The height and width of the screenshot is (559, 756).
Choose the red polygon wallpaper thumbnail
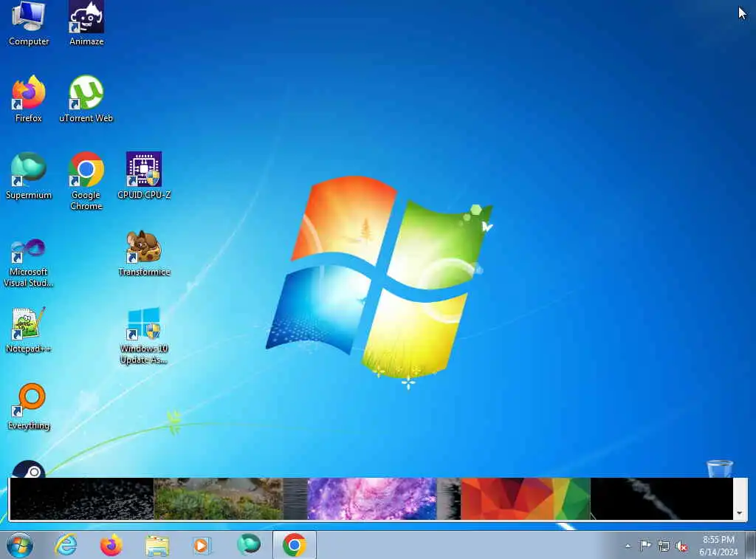(x=526, y=498)
